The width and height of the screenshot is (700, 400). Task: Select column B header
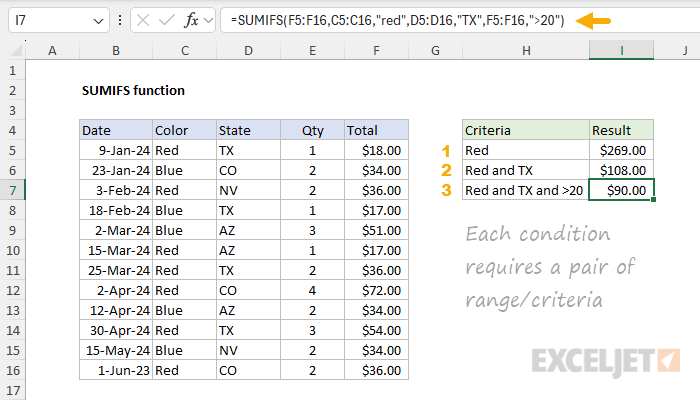tap(116, 50)
